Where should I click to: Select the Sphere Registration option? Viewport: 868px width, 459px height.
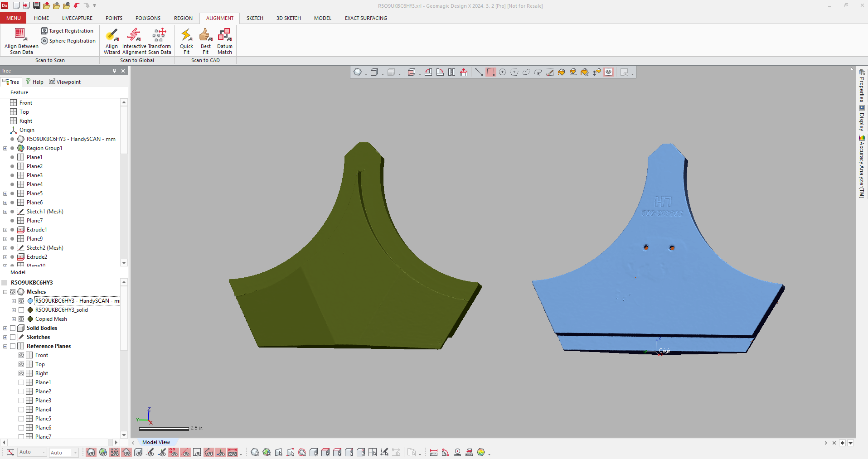[x=68, y=41]
